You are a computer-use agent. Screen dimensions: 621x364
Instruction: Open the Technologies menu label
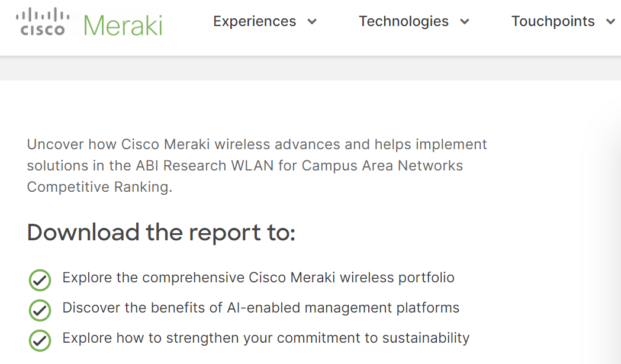404,21
